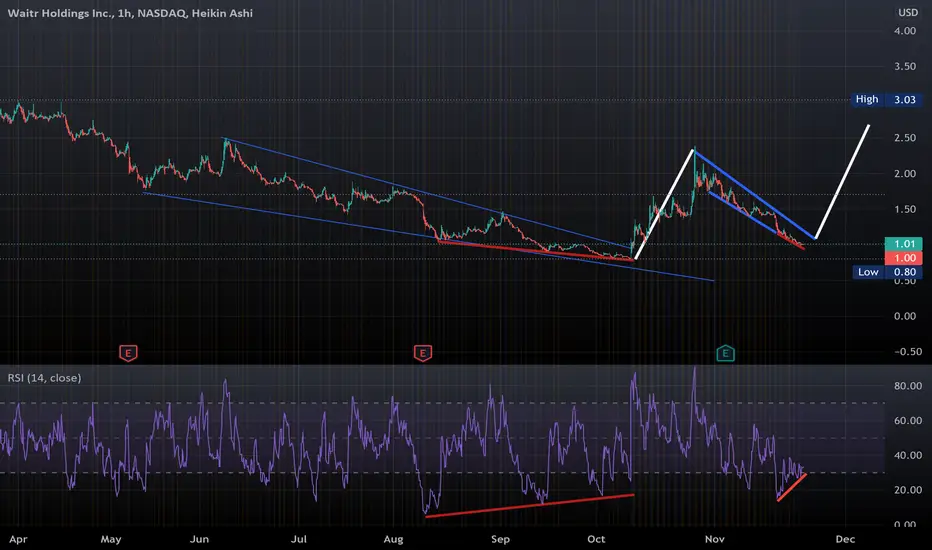932x550 pixels.
Task: Click the High 3.03 price label
Action: pyautogui.click(x=887, y=99)
